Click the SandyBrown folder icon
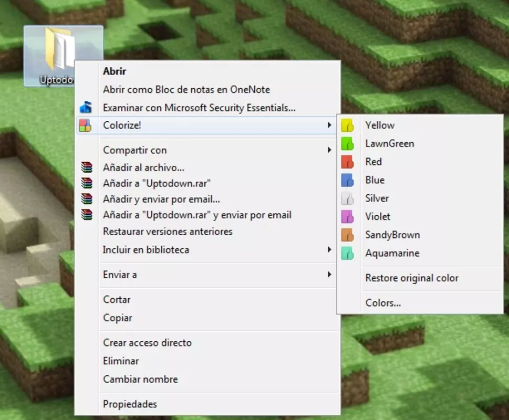This screenshot has height=420, width=509. click(347, 235)
